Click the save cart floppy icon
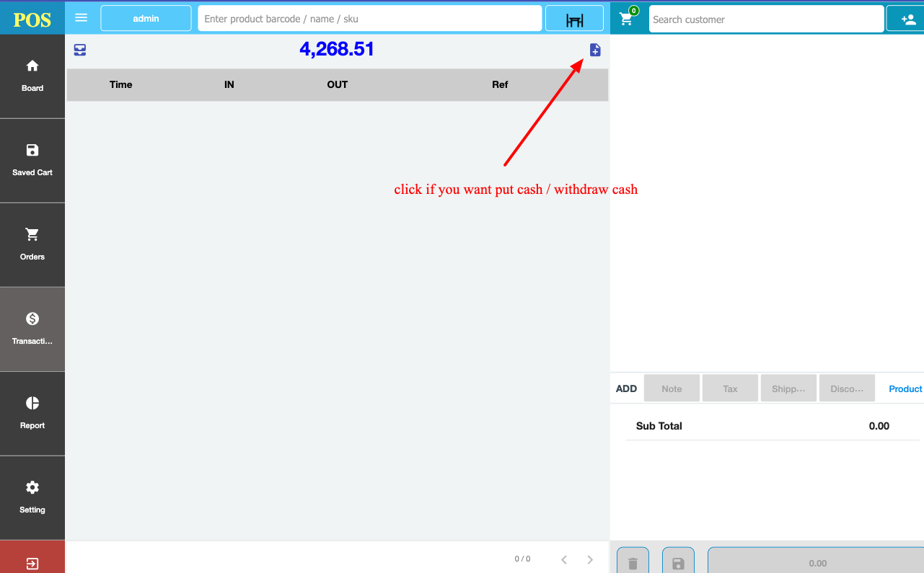Screen dimensions: 924x573 point(678,562)
